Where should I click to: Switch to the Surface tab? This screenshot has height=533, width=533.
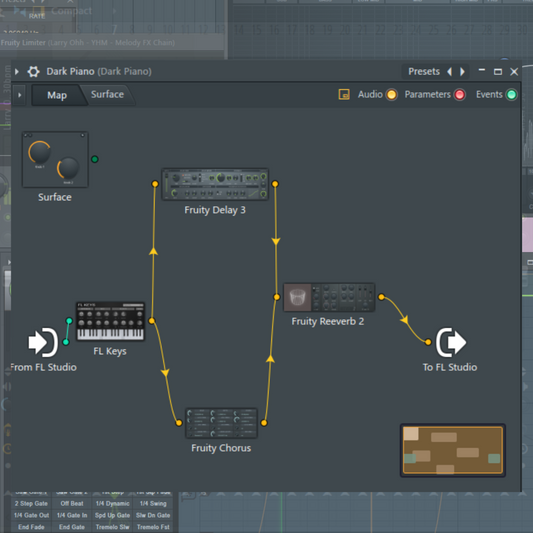(x=107, y=94)
